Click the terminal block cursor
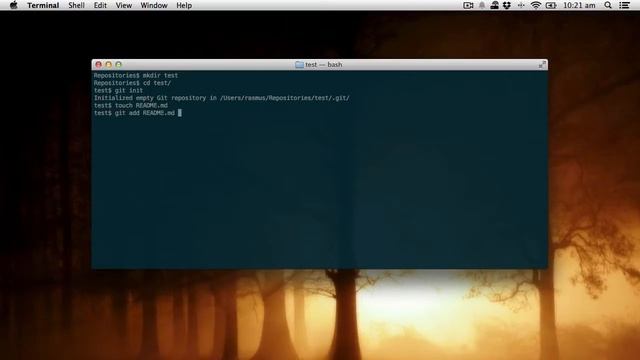Image resolution: width=640 pixels, height=360 pixels. click(x=180, y=113)
